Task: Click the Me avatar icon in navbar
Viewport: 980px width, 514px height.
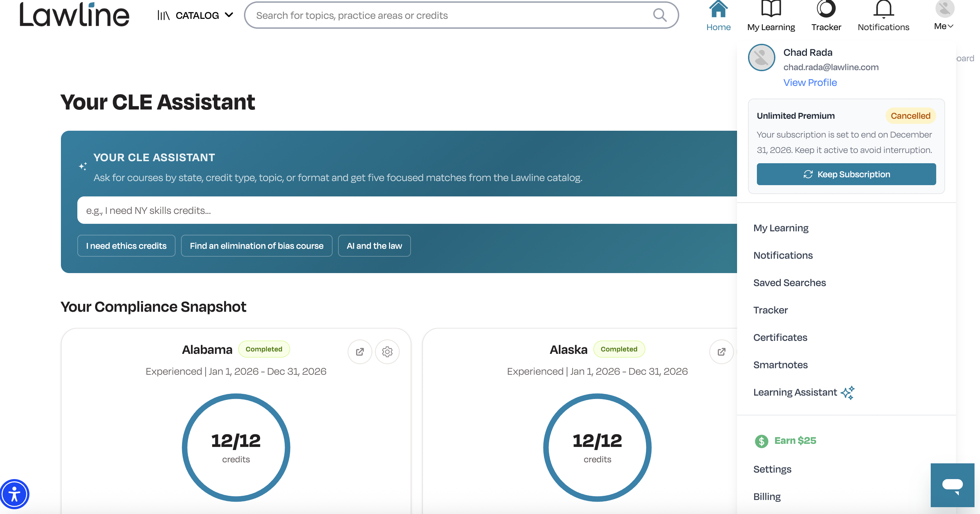Action: pyautogui.click(x=945, y=8)
